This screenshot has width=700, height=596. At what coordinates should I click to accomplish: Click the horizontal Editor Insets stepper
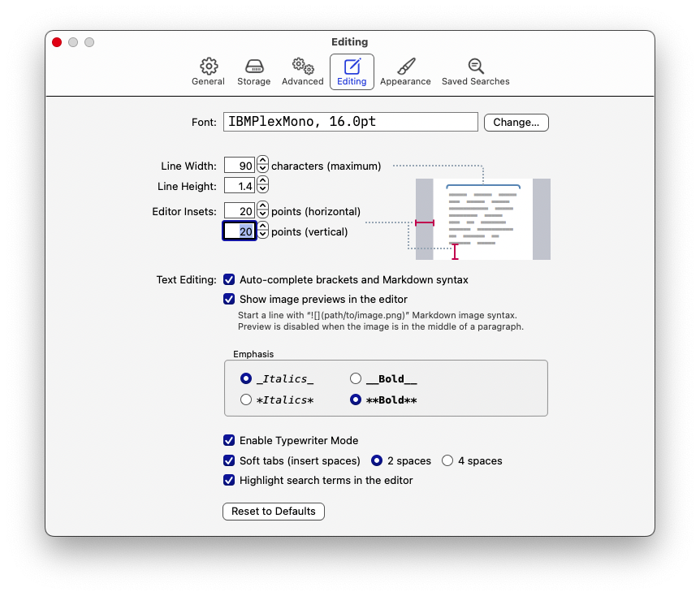tap(262, 211)
